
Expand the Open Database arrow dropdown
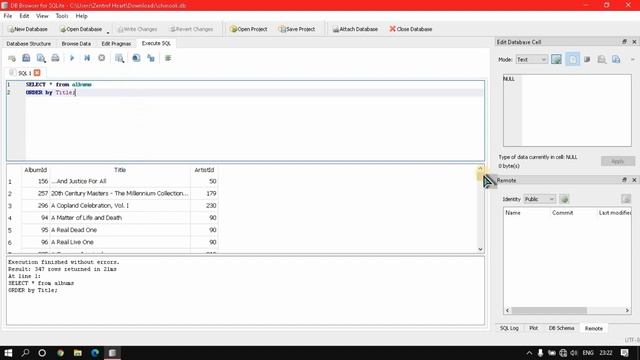pyautogui.click(x=108, y=32)
